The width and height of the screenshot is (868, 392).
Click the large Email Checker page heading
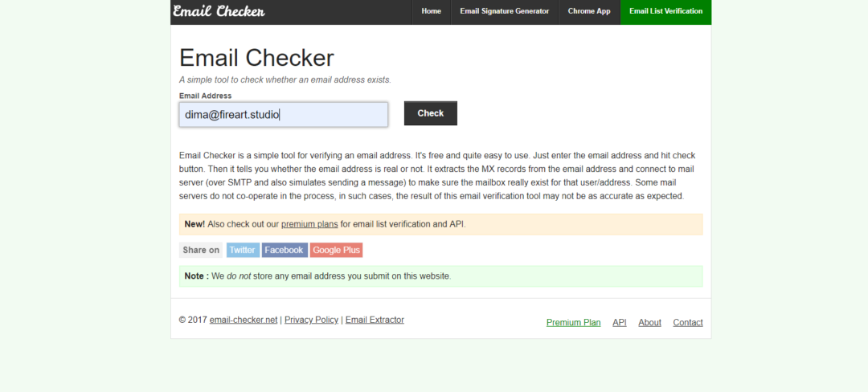pos(256,58)
